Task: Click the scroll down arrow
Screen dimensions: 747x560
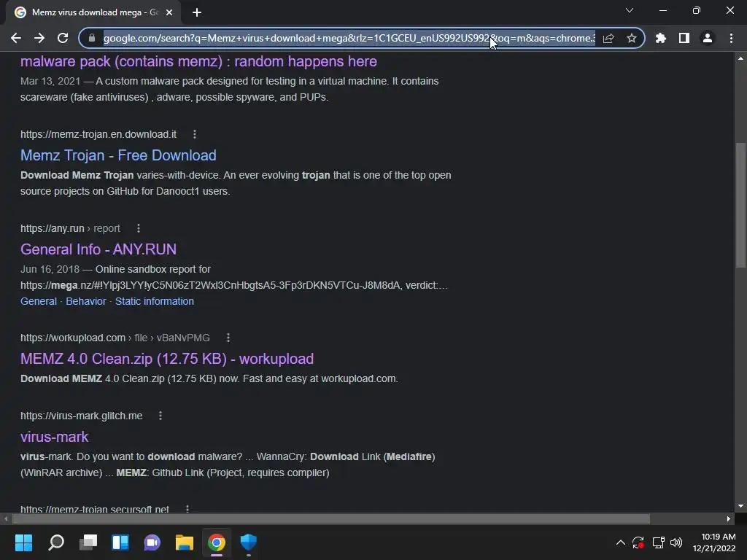Action: 740,506
